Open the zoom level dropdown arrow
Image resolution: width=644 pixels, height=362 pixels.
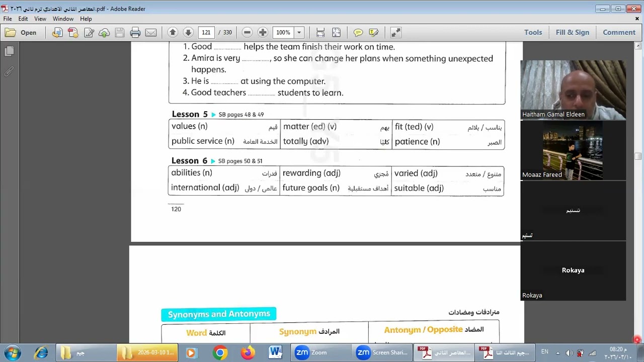coord(299,33)
